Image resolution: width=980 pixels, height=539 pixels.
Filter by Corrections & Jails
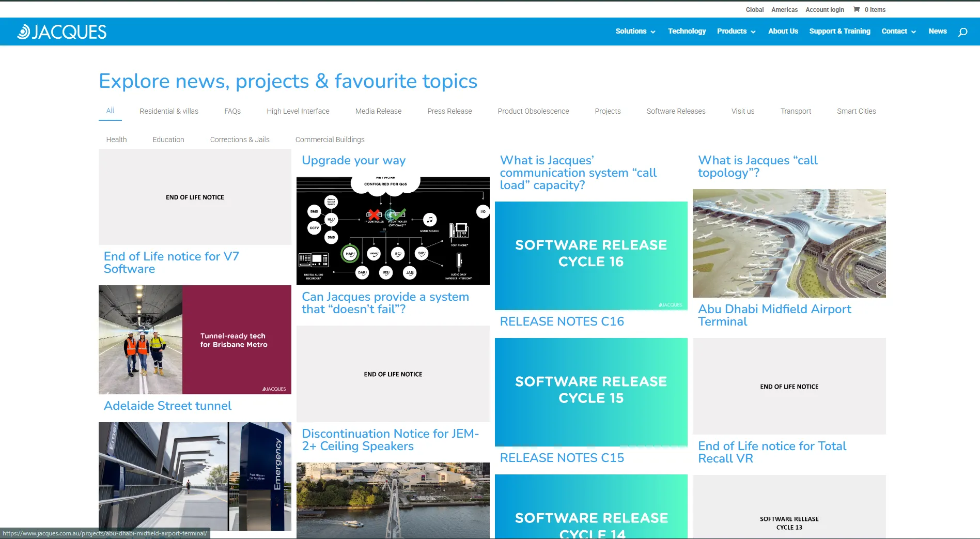point(240,140)
